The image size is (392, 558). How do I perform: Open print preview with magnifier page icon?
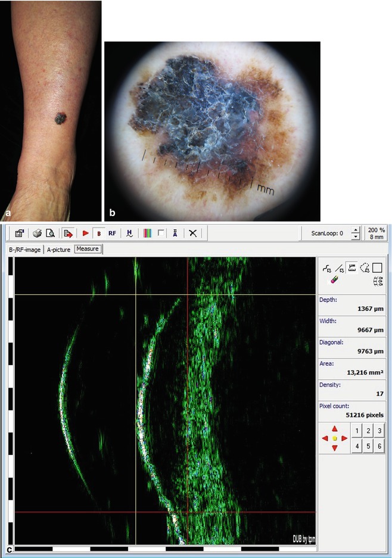50,233
